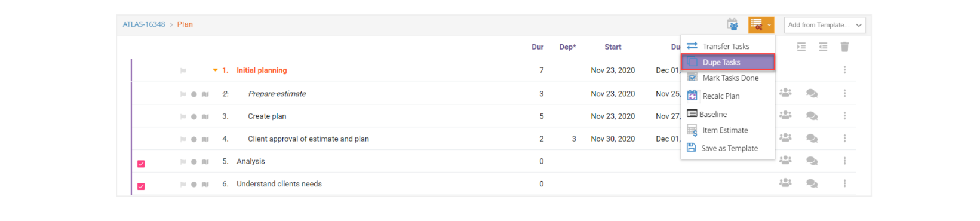
Task: Click the Dur column header
Action: (x=537, y=47)
